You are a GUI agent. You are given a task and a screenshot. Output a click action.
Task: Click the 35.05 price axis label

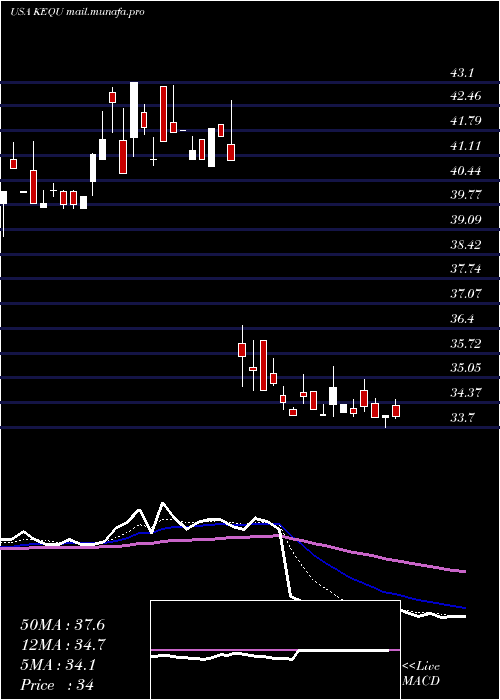pos(466,367)
